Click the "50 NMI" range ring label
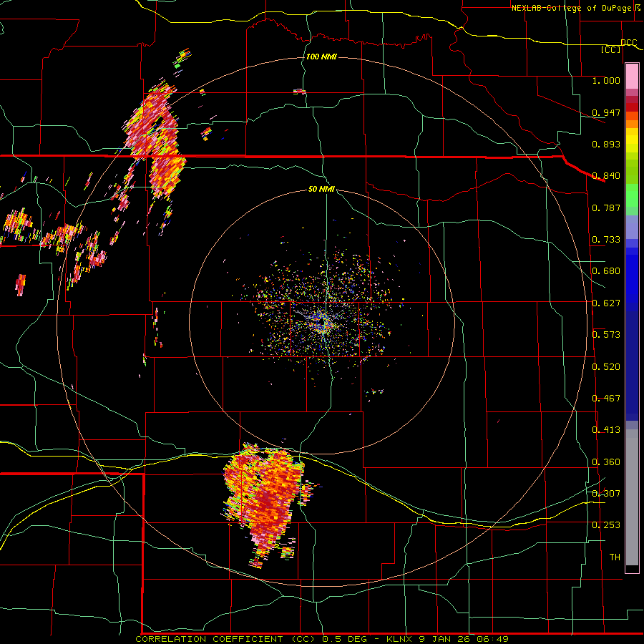This screenshot has width=644, height=644. click(x=321, y=189)
